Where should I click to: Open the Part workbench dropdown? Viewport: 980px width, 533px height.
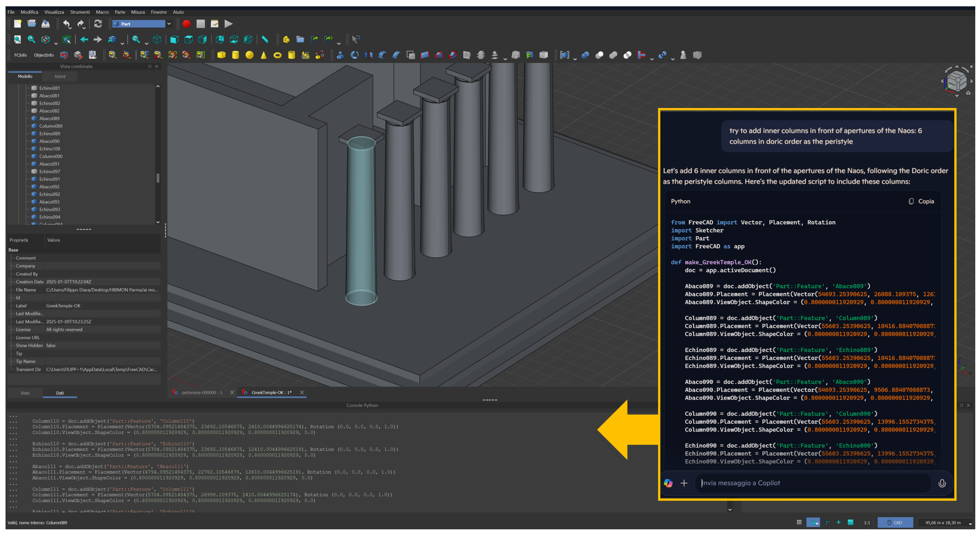[169, 24]
